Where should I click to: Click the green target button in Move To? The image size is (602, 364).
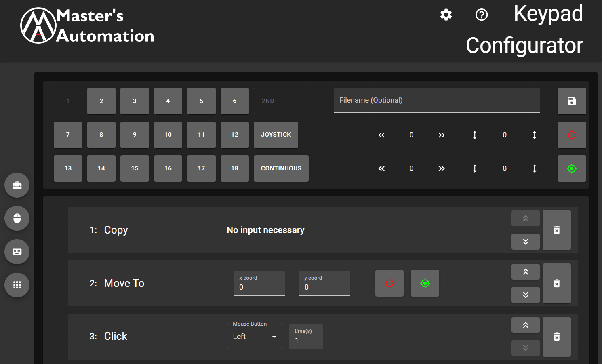(425, 283)
